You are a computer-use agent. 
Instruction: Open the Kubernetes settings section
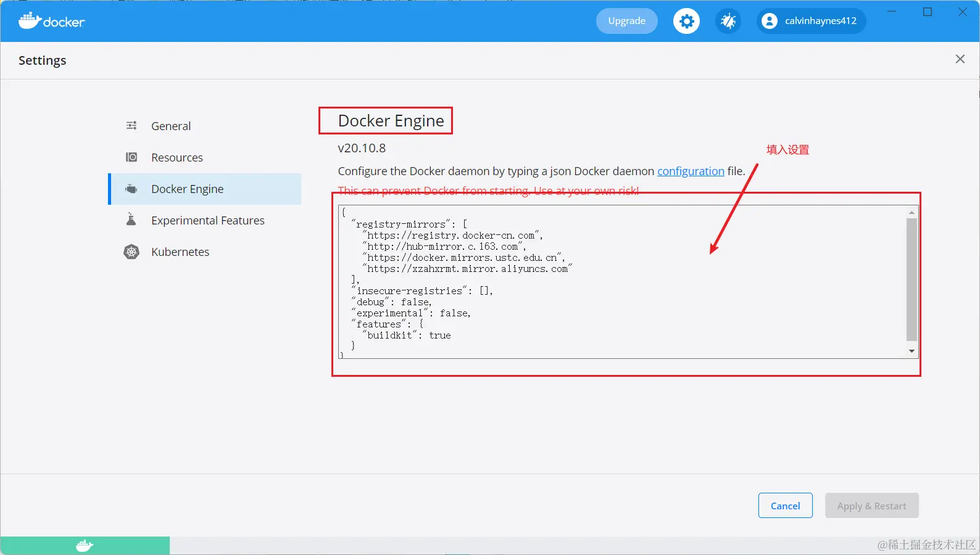pyautogui.click(x=206, y=252)
